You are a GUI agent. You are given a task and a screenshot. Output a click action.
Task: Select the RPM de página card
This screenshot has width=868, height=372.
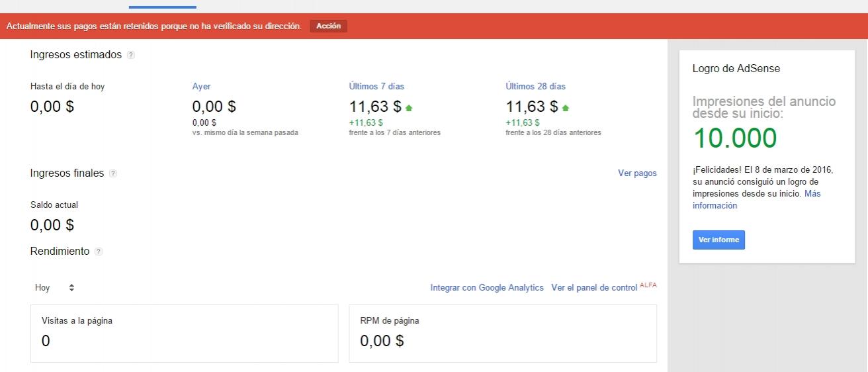pyautogui.click(x=503, y=334)
